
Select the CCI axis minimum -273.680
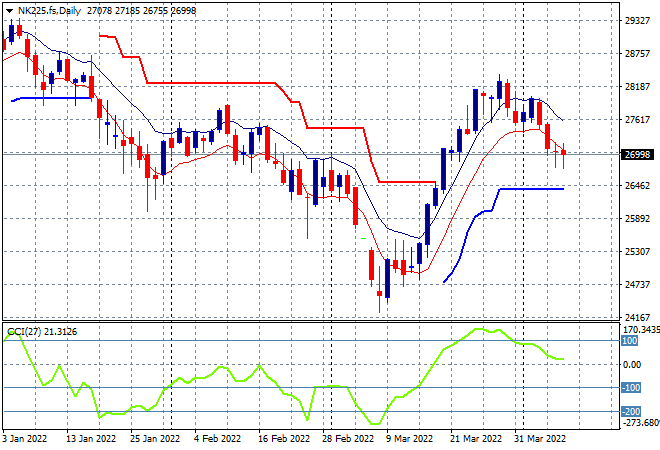point(641,422)
